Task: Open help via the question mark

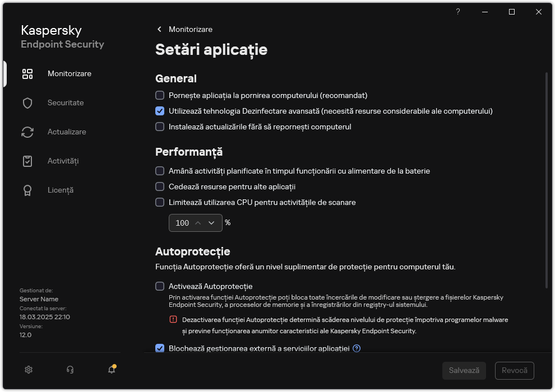Action: [457, 12]
